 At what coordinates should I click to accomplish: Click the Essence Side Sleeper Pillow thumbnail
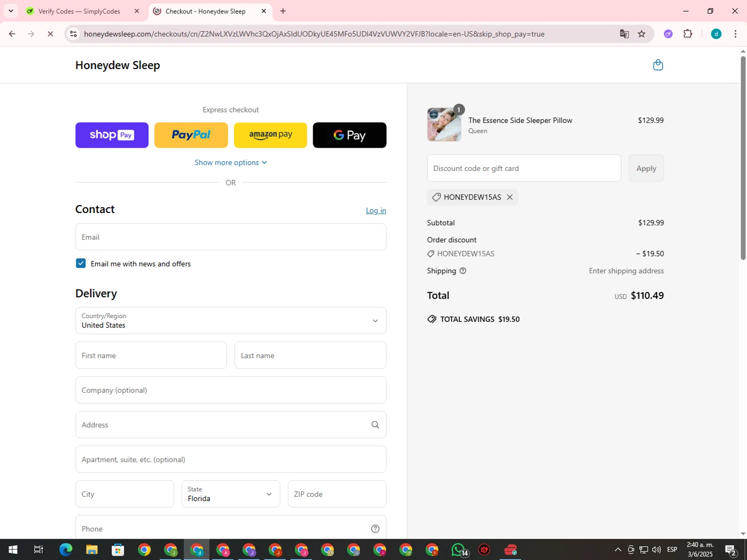coord(444,124)
